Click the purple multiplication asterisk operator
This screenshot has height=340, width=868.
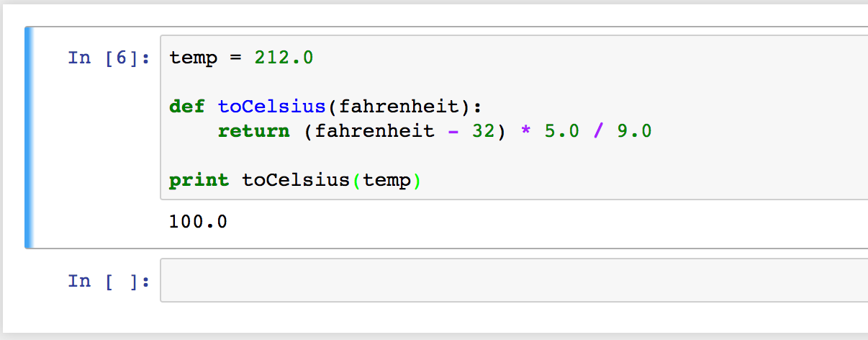[525, 131]
